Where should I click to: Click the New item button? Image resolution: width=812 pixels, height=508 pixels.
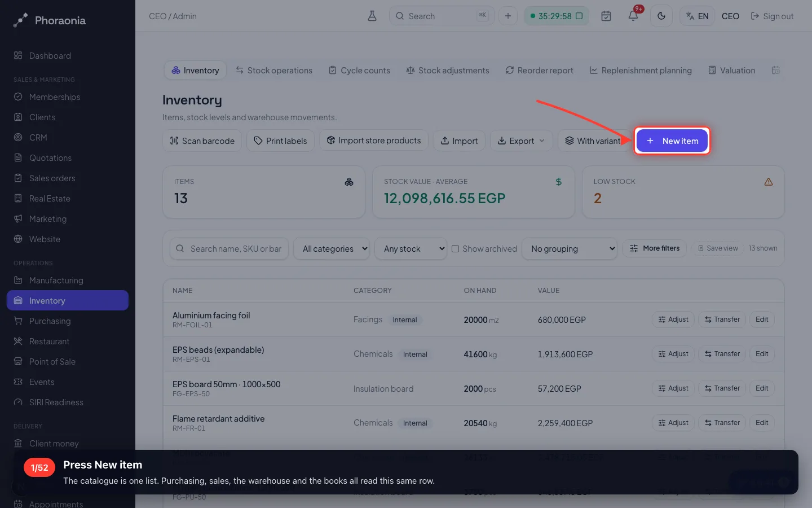click(x=672, y=141)
